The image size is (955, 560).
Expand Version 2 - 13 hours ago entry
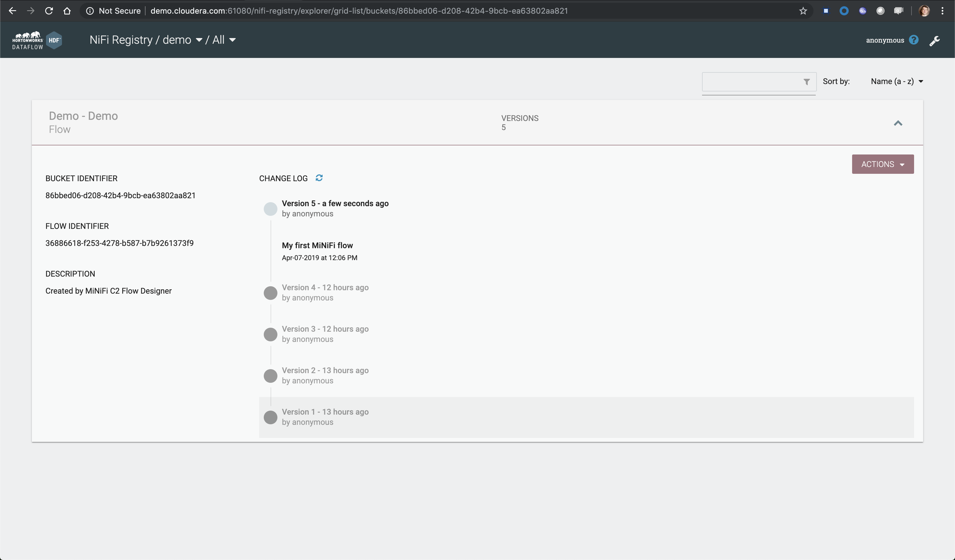click(x=325, y=370)
